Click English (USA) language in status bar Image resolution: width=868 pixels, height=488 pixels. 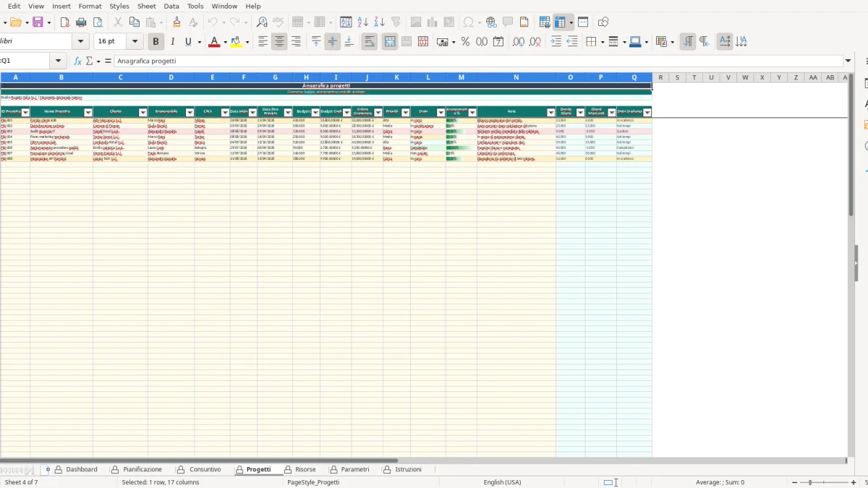coord(502,482)
